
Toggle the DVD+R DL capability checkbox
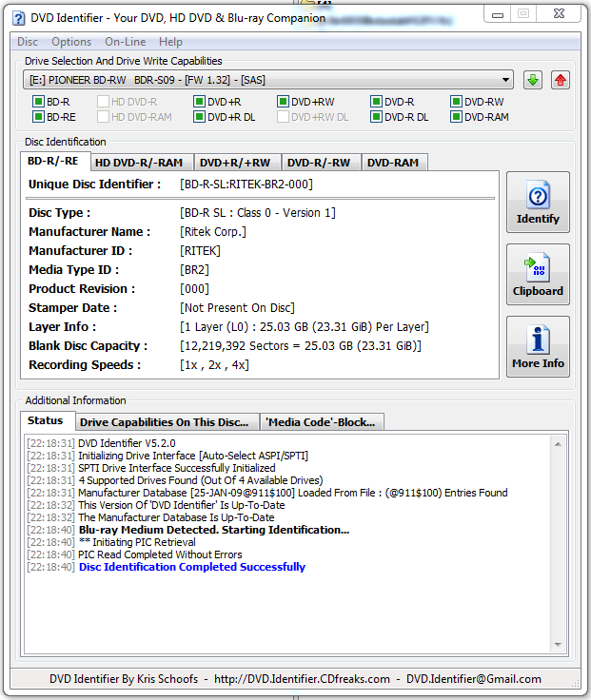click(x=199, y=117)
